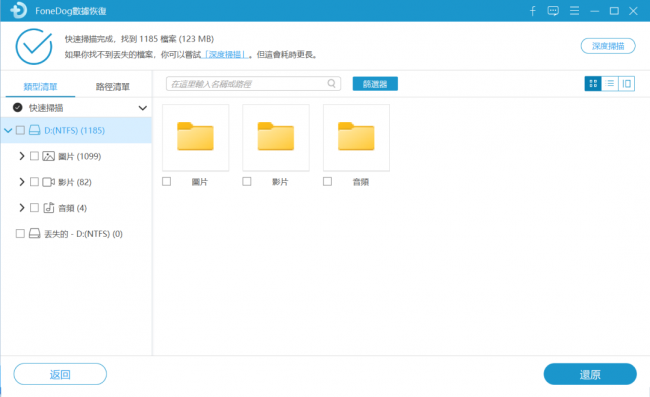The image size is (650, 397).
Task: Expand the 圖片 (1099) tree node
Action: point(22,156)
